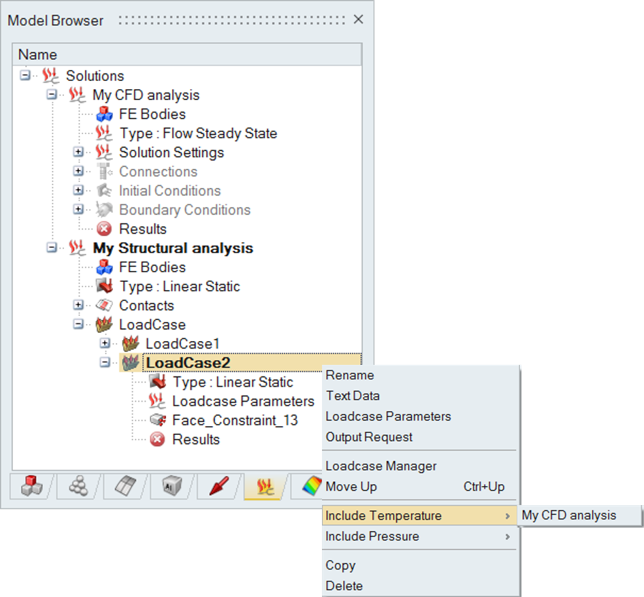Choose Move Up from the context menu

421,487
